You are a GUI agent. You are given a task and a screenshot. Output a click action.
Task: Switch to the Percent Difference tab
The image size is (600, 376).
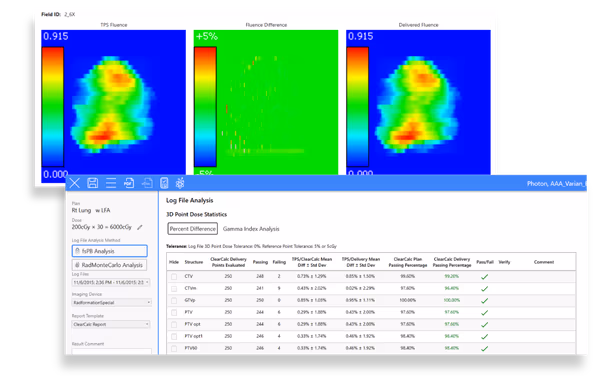coord(192,229)
